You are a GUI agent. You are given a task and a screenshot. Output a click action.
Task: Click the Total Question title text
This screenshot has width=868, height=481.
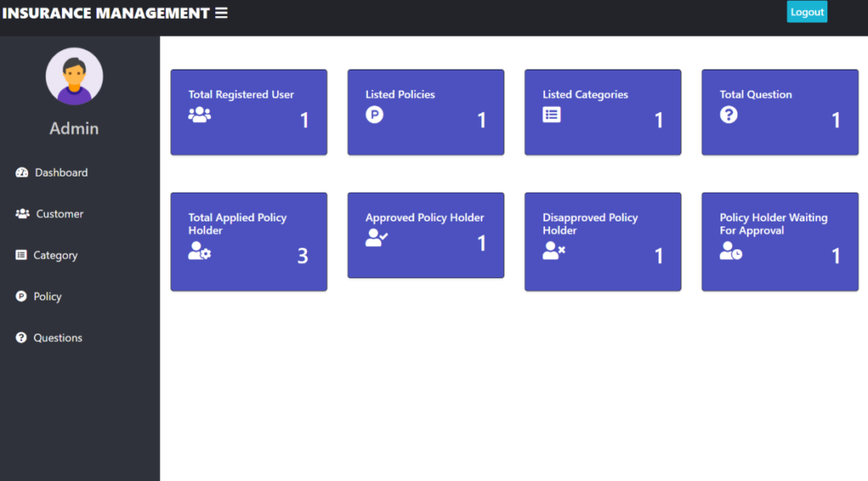[755, 94]
